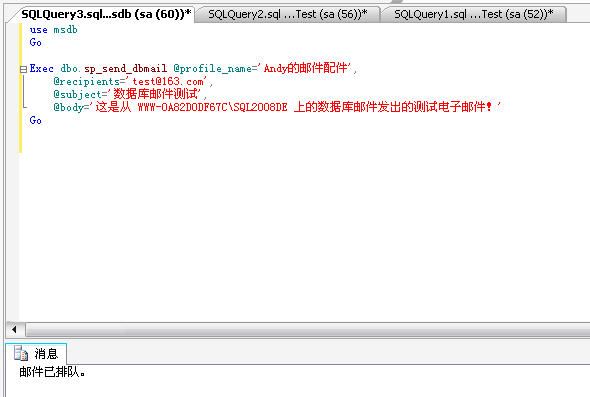Click the first 'Go' statement below use msdb
The image size is (590, 397).
[x=35, y=43]
